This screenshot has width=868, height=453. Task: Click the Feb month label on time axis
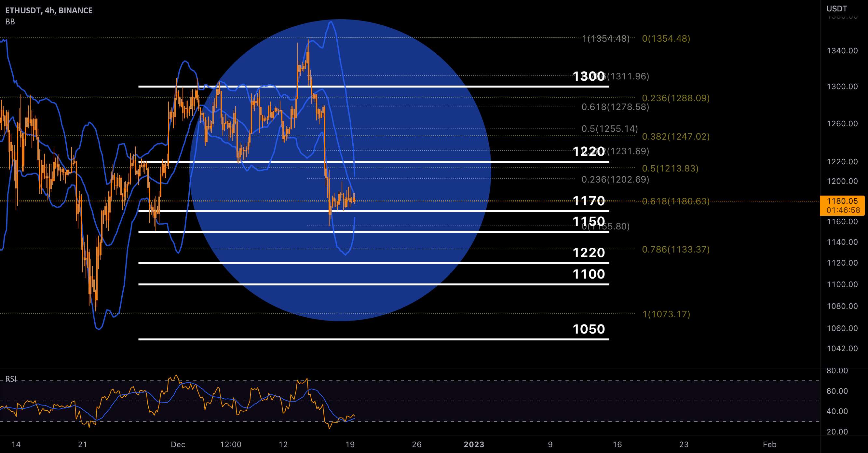point(770,444)
